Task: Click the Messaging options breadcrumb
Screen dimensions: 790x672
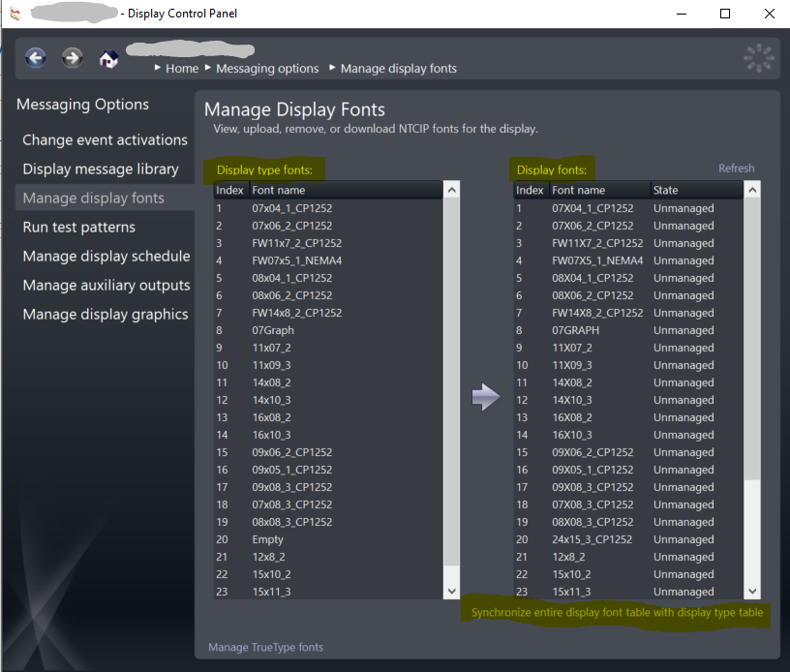Action: 267,69
